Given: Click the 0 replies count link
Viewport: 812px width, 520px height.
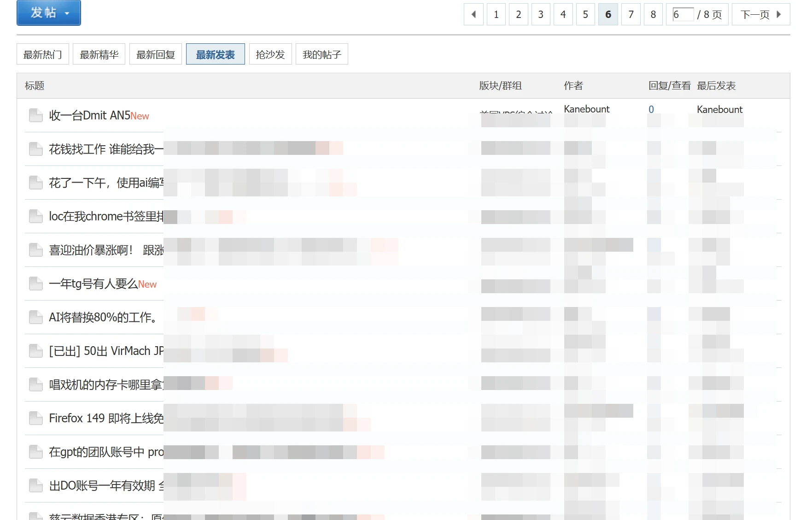Looking at the screenshot, I should tap(651, 109).
